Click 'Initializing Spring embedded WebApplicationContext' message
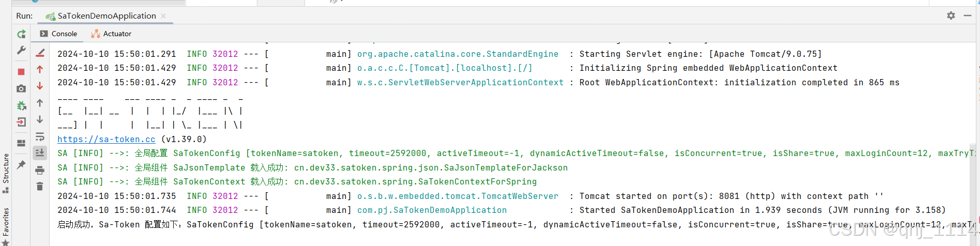Viewport: 980px width, 246px height. (x=709, y=68)
